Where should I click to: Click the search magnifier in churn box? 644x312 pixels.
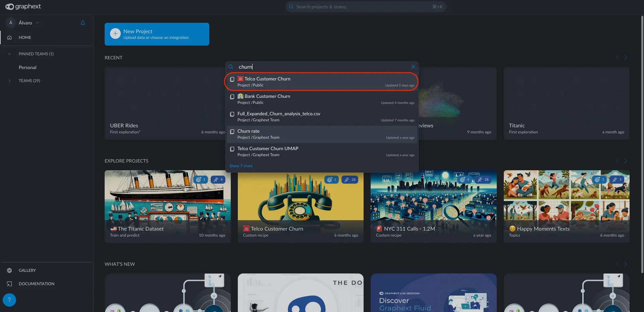point(231,67)
